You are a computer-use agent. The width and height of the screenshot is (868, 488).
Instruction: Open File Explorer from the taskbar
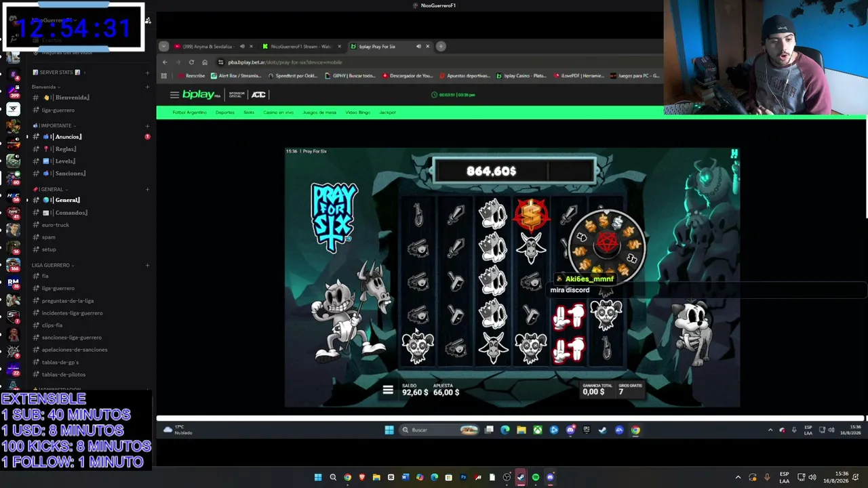tap(376, 477)
